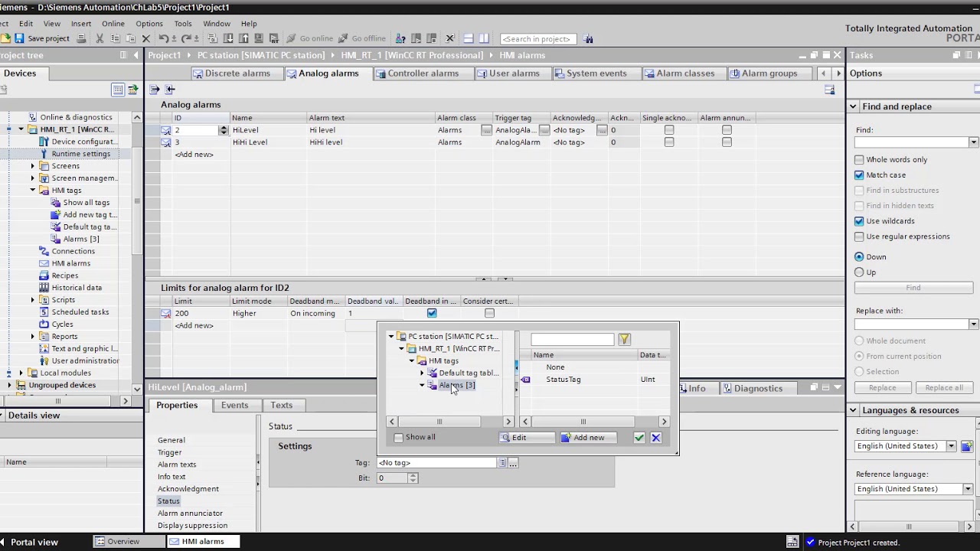Click the details view icon in project tree toolbar
The height and width of the screenshot is (551, 980).
118,90
